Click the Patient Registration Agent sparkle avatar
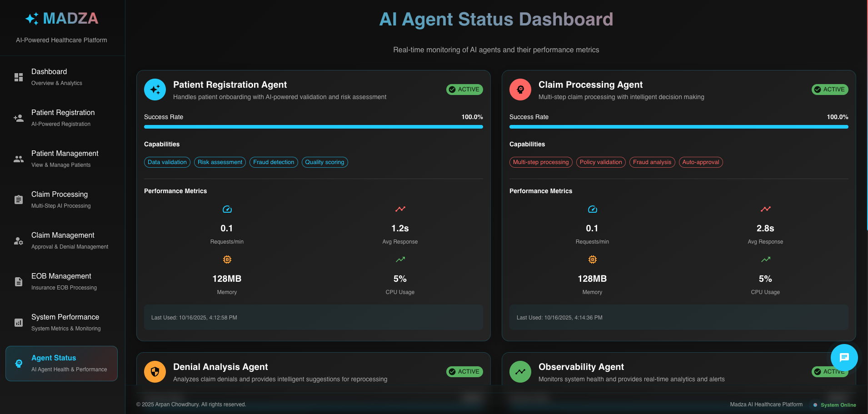Image resolution: width=868 pixels, height=414 pixels. coord(155,90)
